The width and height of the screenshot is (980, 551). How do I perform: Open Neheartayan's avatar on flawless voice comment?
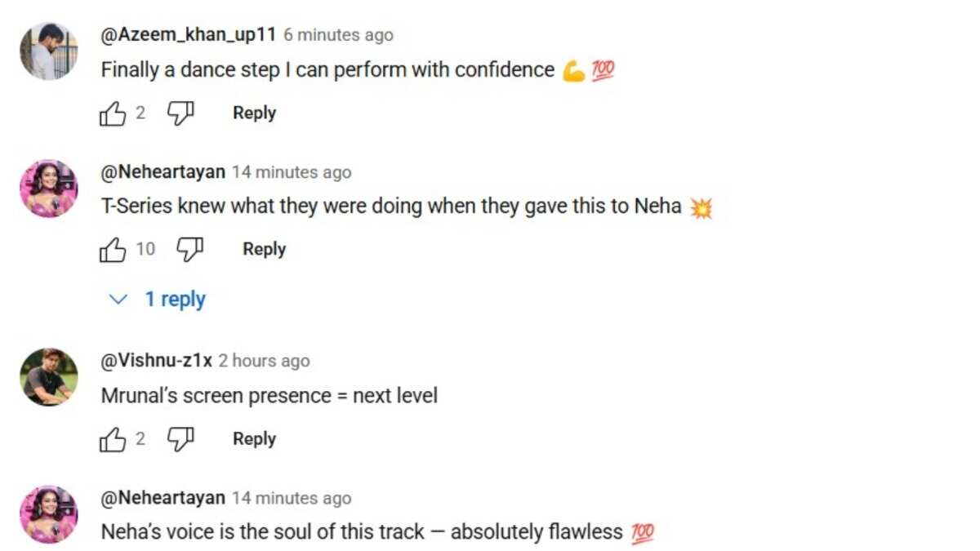pos(49,514)
